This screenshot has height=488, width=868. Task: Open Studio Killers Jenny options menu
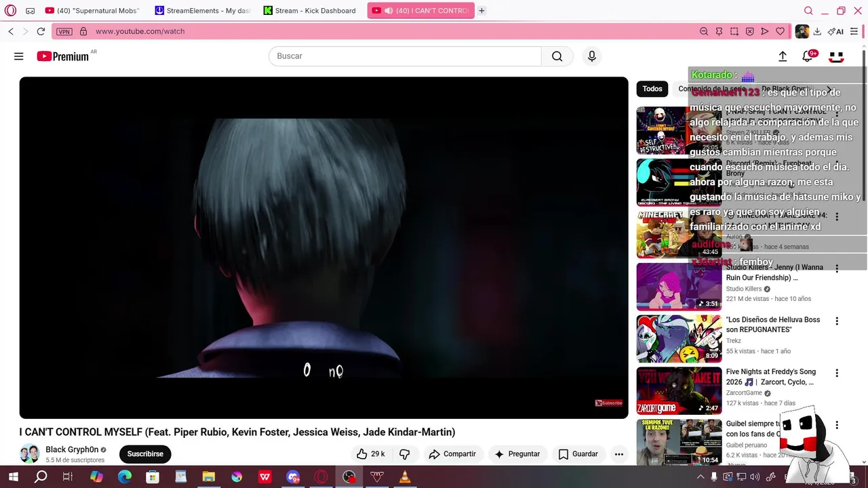(837, 268)
